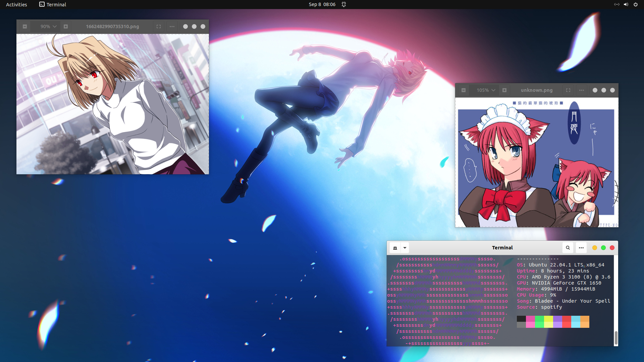This screenshot has width=644, height=362.
Task: Click the Song 'Bladee - Under Your Spell' line
Action: (x=563, y=301)
